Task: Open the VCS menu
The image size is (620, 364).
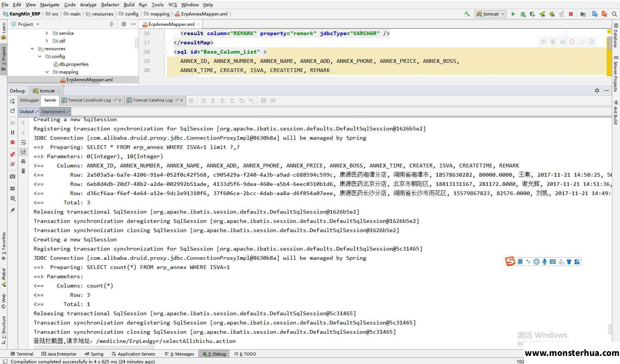Action: coord(173,4)
